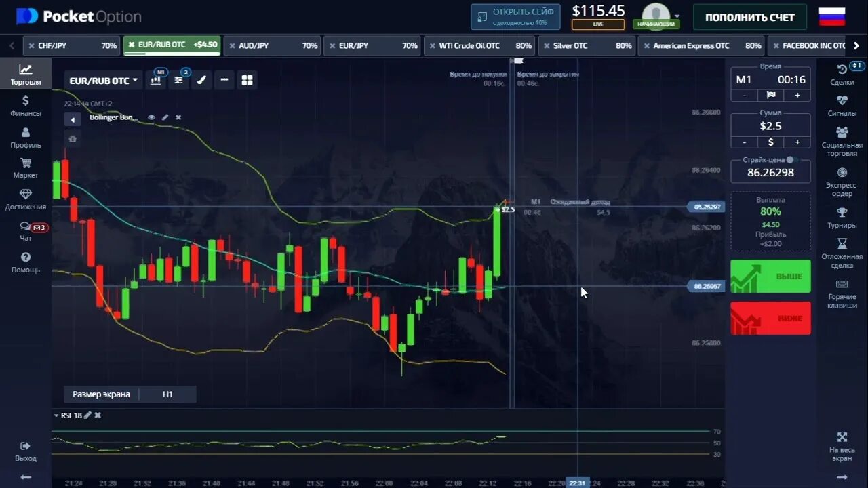Open the Турниры tournaments panel
868x488 pixels.
tap(842, 218)
